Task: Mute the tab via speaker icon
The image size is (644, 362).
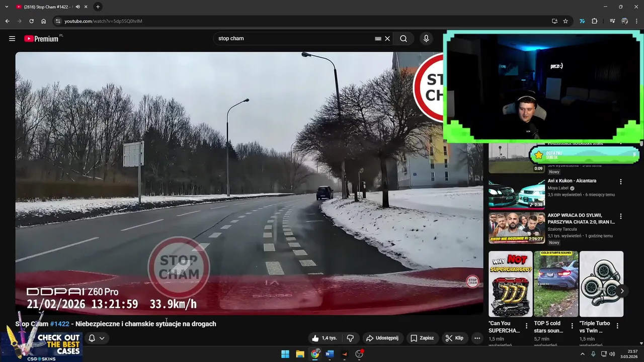Action: coord(77,7)
